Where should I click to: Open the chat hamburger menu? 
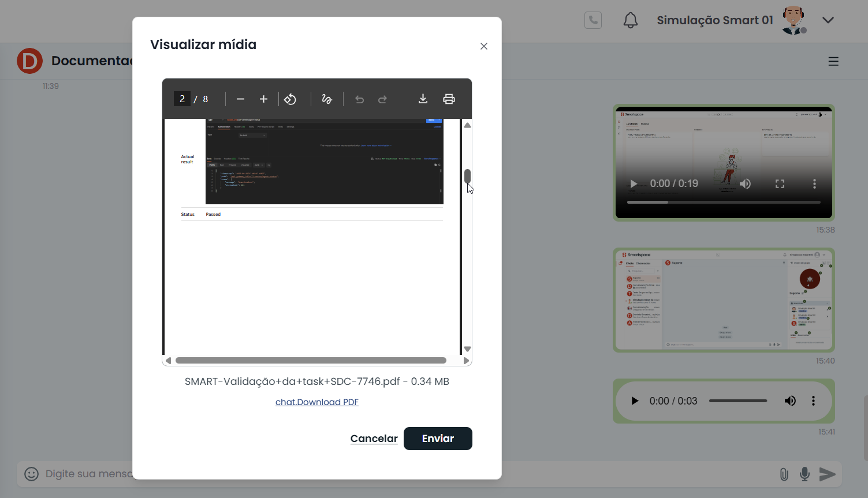[x=833, y=61]
